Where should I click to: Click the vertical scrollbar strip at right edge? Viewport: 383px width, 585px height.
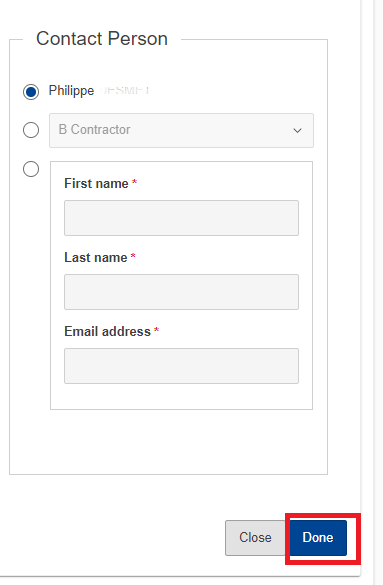point(378,292)
